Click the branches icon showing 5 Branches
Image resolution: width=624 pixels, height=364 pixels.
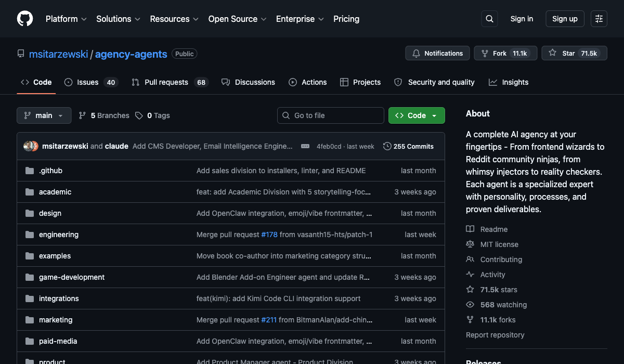coord(83,115)
